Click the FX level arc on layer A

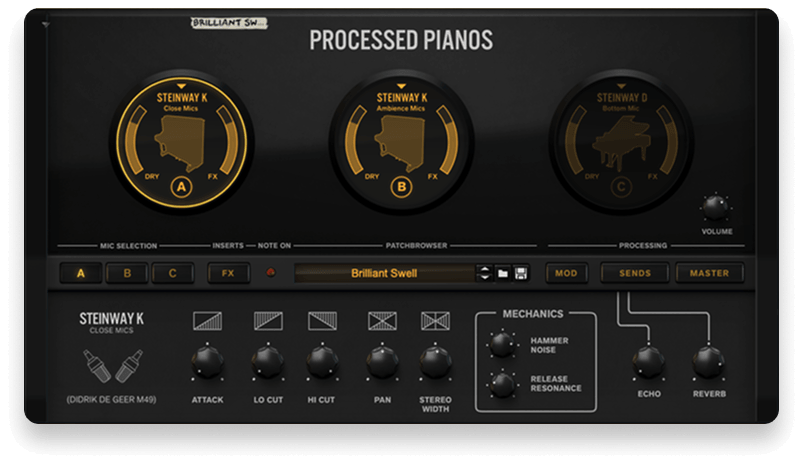coord(228,140)
